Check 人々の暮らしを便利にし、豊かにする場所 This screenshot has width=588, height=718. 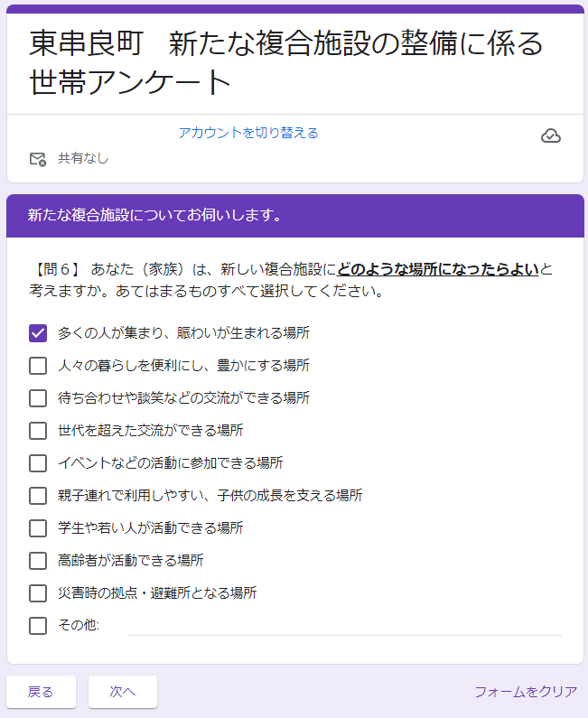[x=38, y=366]
